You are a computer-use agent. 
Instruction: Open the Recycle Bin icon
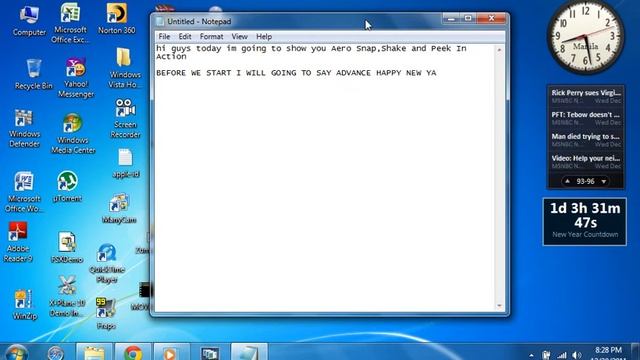pos(33,73)
